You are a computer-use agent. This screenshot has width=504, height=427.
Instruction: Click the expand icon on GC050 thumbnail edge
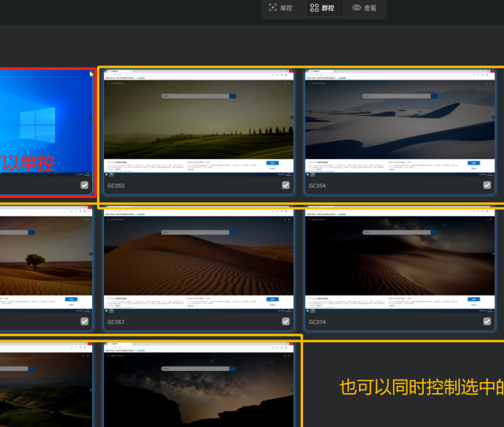[292, 117]
